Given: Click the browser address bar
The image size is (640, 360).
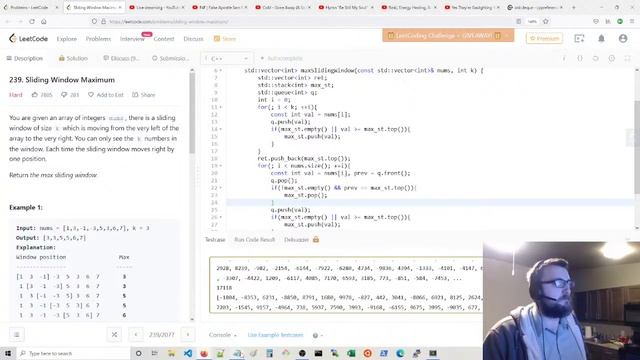Looking at the screenshot, I should pos(302,21).
